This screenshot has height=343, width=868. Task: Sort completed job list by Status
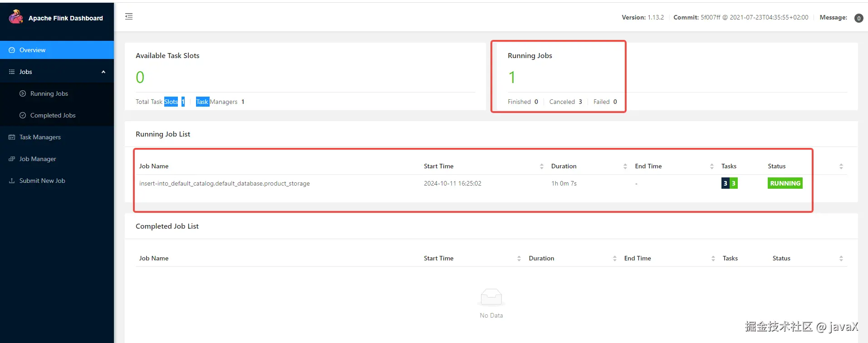(x=841, y=259)
